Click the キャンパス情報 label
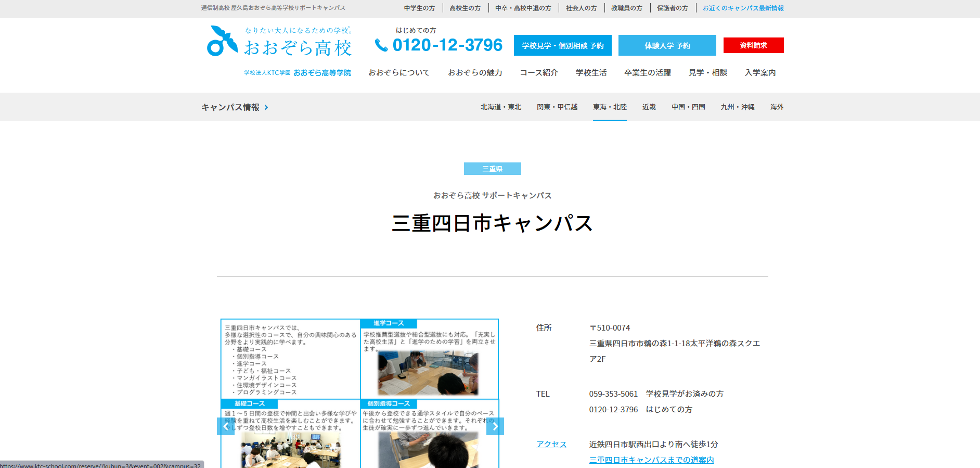Image resolution: width=980 pixels, height=468 pixels. (x=230, y=107)
